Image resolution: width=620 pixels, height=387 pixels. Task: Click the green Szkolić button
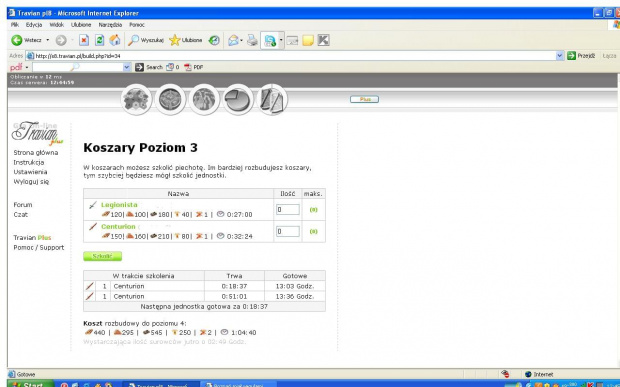pyautogui.click(x=102, y=256)
